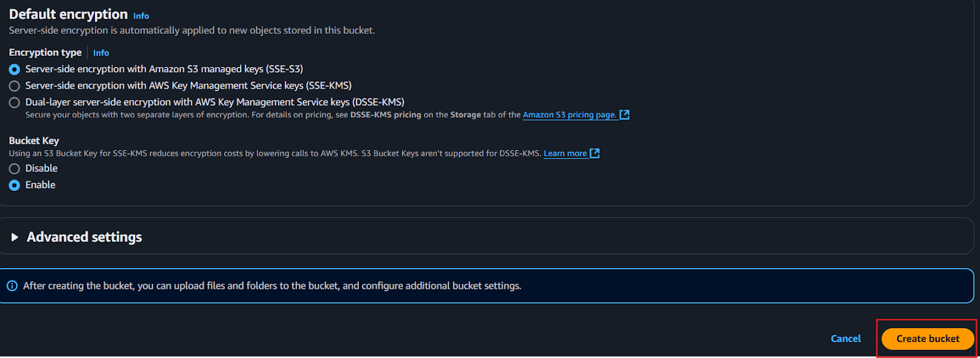This screenshot has height=358, width=980.
Task: Select Dual-layer DSSE-KMS encryption option
Action: pyautogui.click(x=14, y=102)
